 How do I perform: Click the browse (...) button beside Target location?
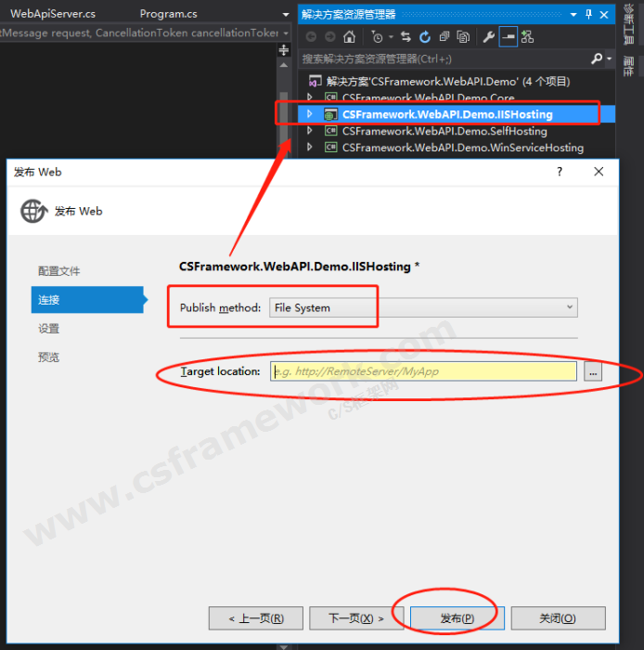pos(593,371)
